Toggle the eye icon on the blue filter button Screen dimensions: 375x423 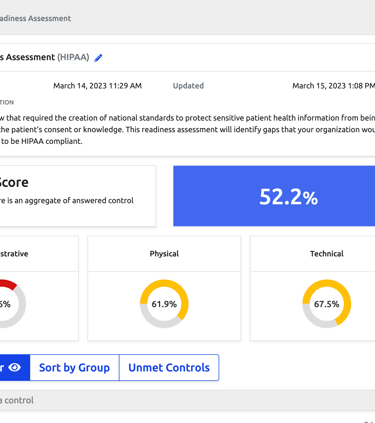click(x=14, y=367)
